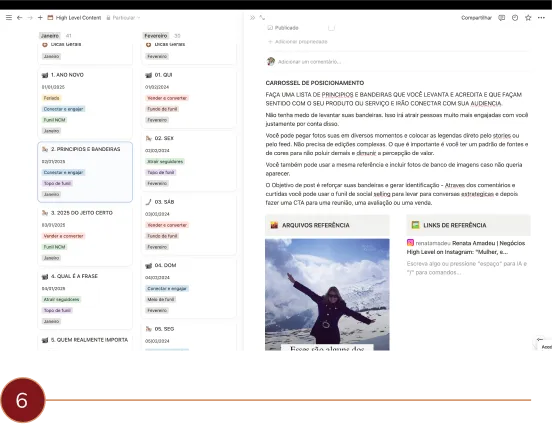Add a new page with plus icon
The image size is (552, 424).
point(40,18)
